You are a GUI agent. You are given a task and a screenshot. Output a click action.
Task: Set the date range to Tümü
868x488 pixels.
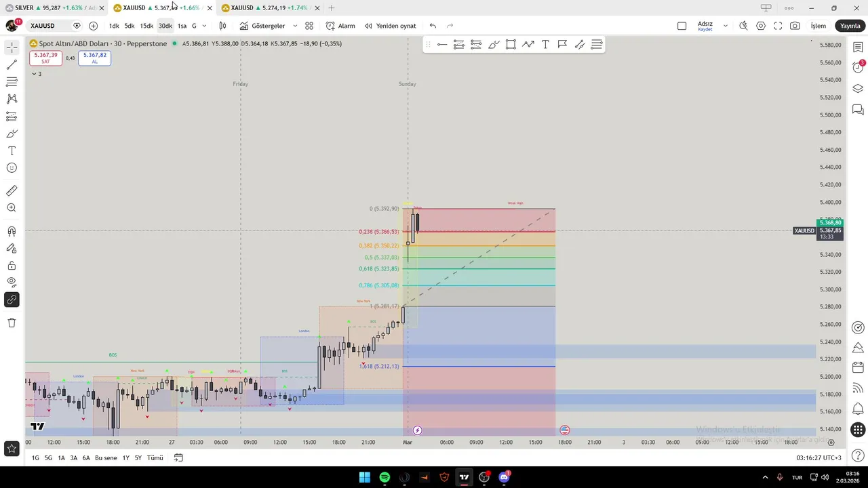point(155,458)
